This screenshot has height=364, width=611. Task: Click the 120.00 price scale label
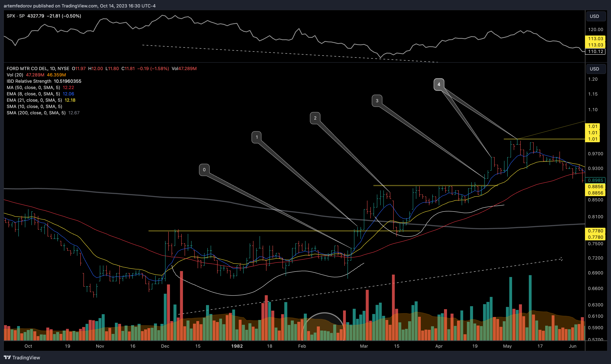click(x=596, y=30)
